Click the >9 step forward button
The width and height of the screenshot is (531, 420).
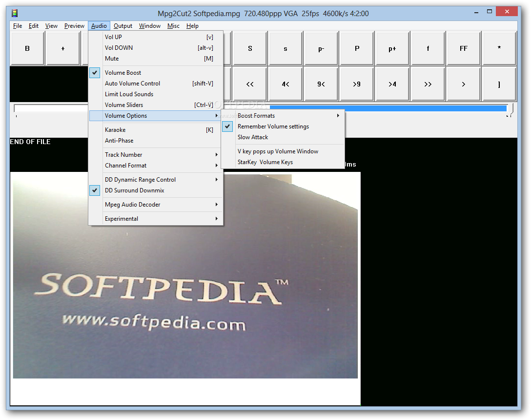(x=357, y=84)
